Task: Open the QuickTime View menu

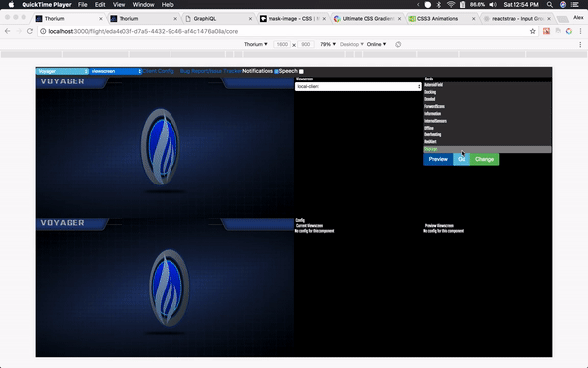Action: (x=119, y=5)
